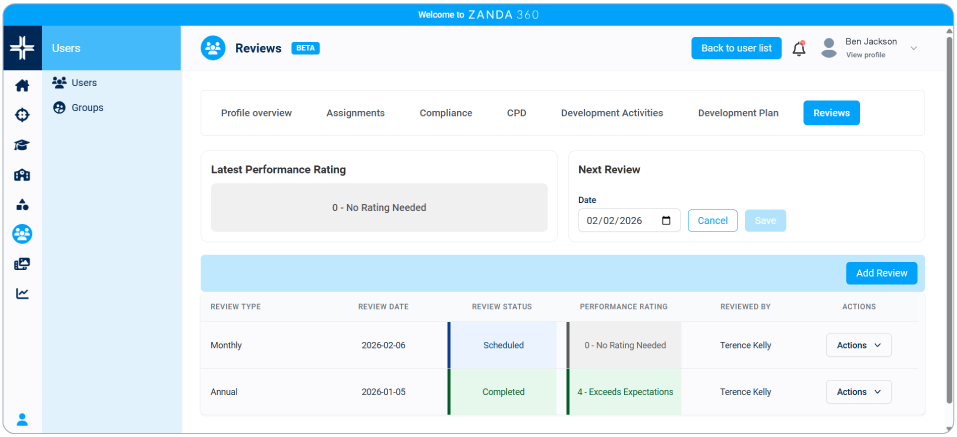The image size is (957, 437).
Task: Open the analytics chart icon in sidebar
Action: point(22,294)
